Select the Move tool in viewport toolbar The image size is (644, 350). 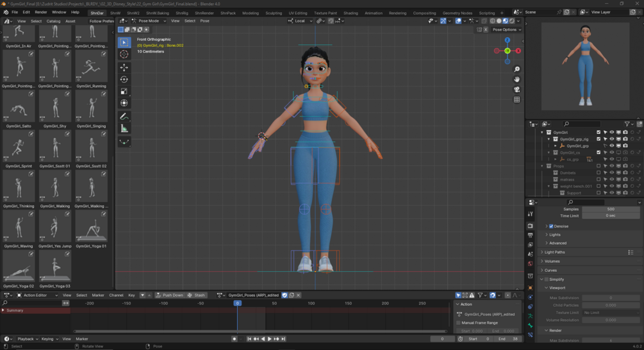[124, 67]
